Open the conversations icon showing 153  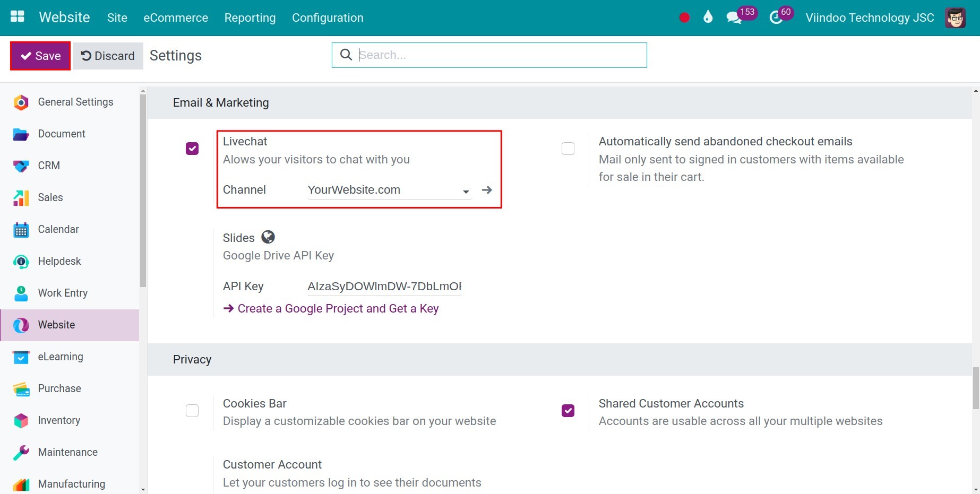point(734,18)
